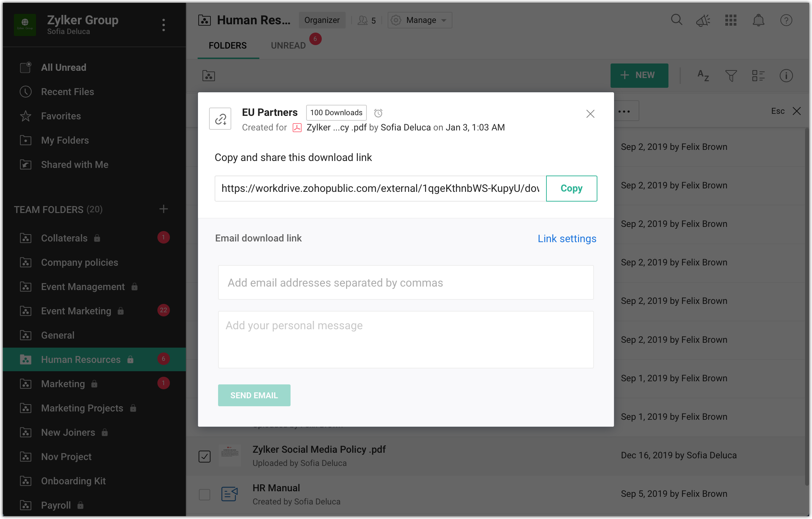Viewport: 812px width, 519px height.
Task: Close the EU Partners dialog
Action: 590,114
